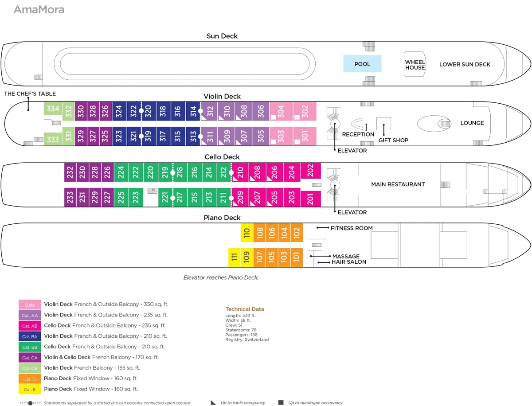Click the gift shop outline
Screen dimensions: 532x406
384,124
